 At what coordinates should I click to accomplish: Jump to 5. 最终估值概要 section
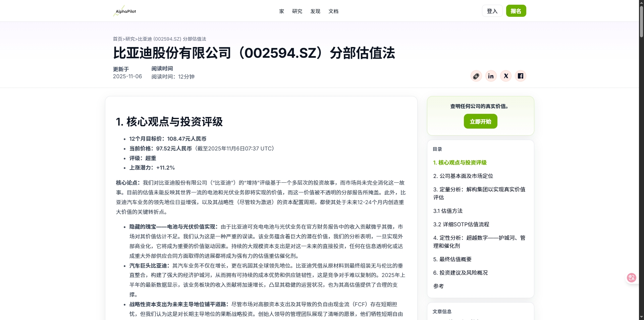click(x=452, y=259)
